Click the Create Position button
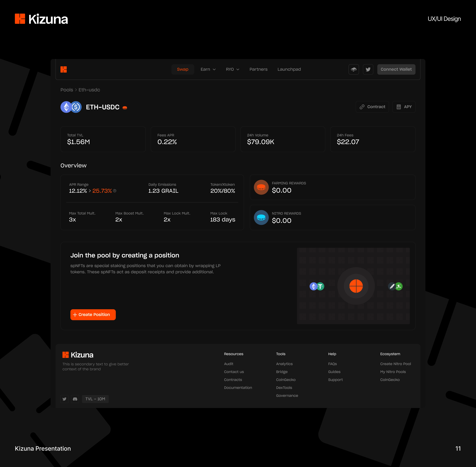Screen dimensions: 476x467 [93, 315]
